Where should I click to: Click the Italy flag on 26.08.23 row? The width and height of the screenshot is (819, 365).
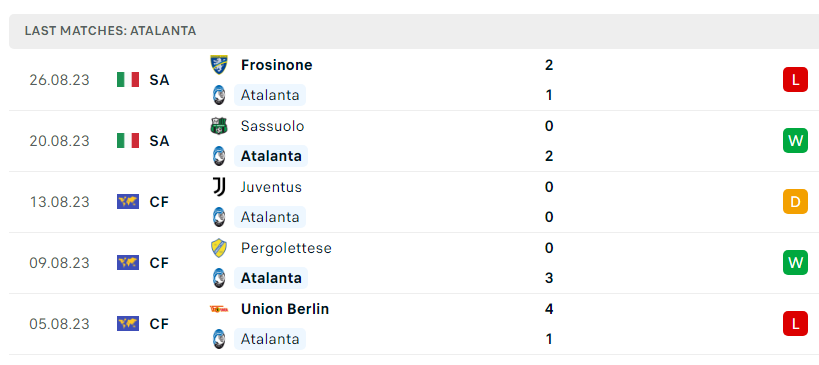point(128,80)
